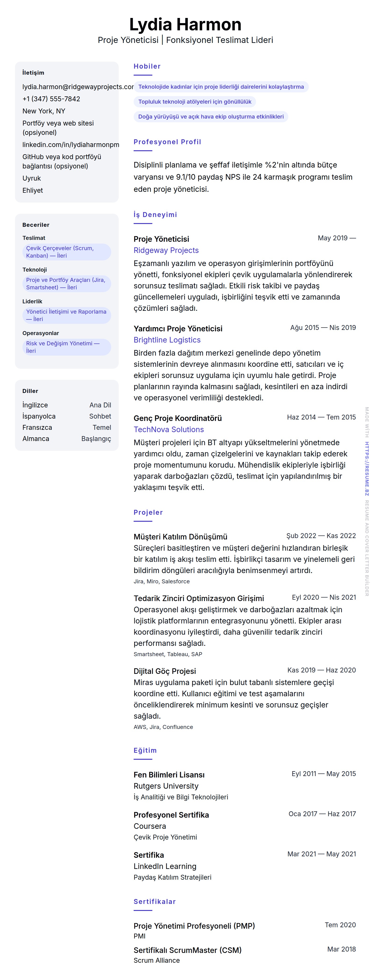This screenshot has width=371, height=980.
Task: Open the linkedin.com/in/lydiaharmonpm profile link
Action: [x=71, y=145]
